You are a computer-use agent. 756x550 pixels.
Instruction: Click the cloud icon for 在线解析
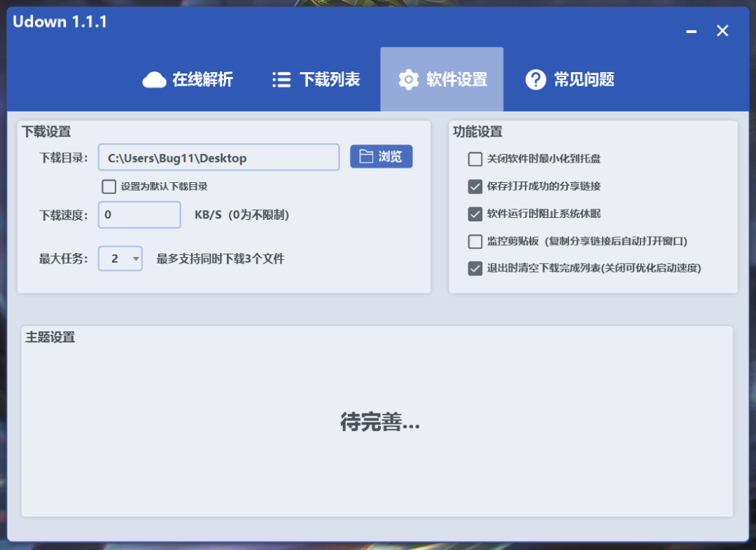click(x=154, y=80)
